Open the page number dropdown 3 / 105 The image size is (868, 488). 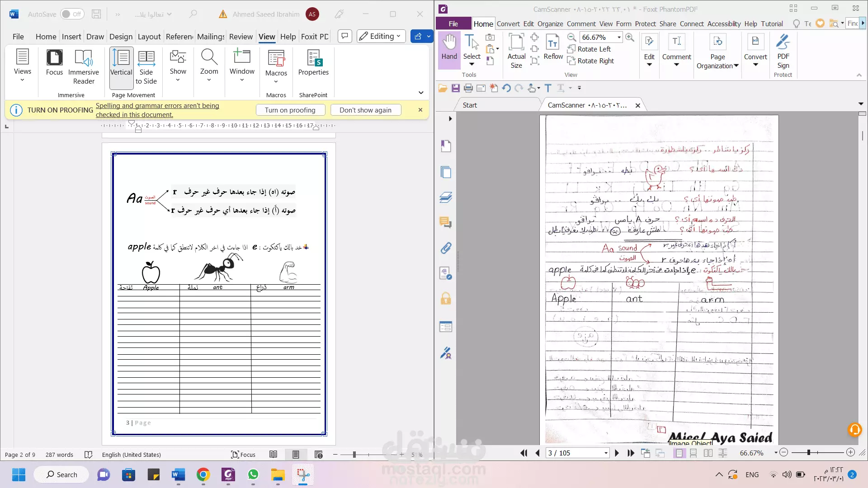606,453
